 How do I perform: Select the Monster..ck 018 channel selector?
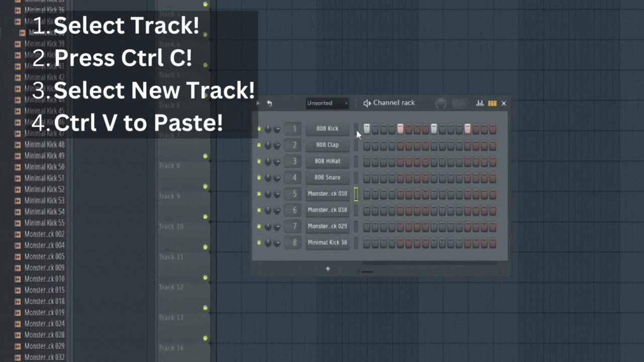click(356, 210)
